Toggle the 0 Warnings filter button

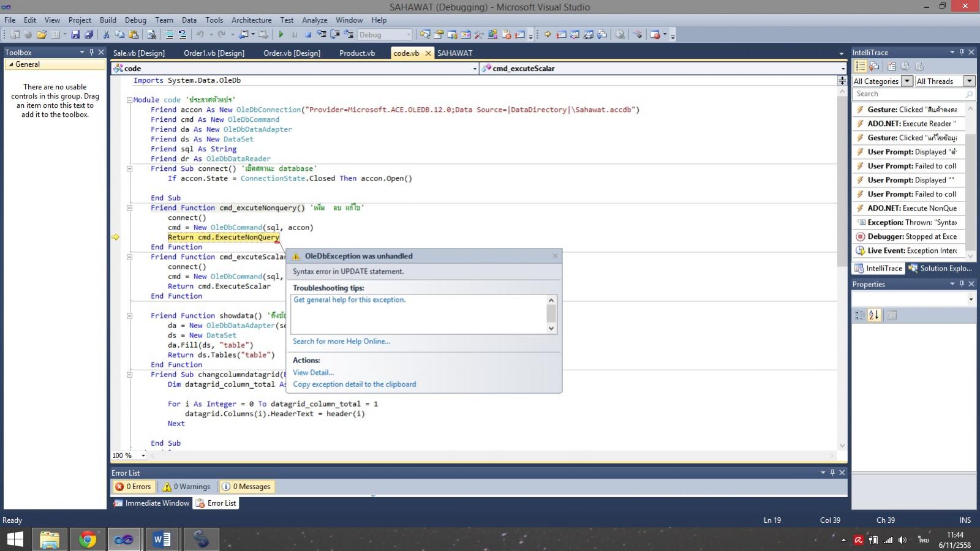coord(186,487)
